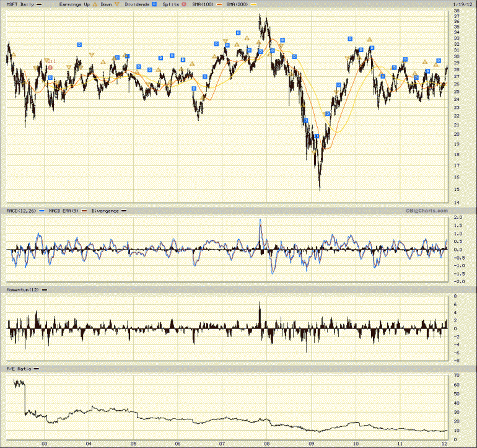477x448 pixels.
Task: Click the "04" year label on the time axis
Action: [89, 444]
